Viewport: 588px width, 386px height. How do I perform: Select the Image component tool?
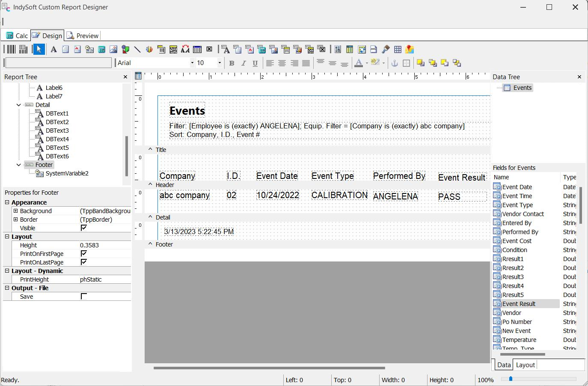tap(113, 50)
